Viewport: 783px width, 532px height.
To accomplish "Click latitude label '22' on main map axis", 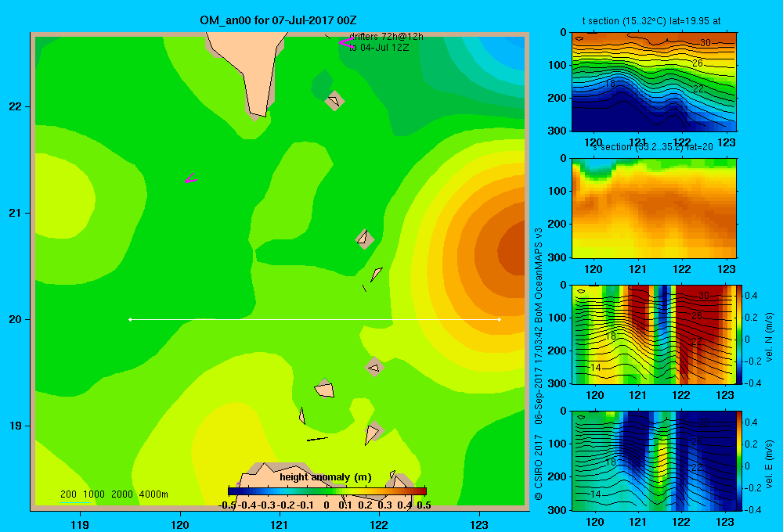I will click(x=16, y=107).
